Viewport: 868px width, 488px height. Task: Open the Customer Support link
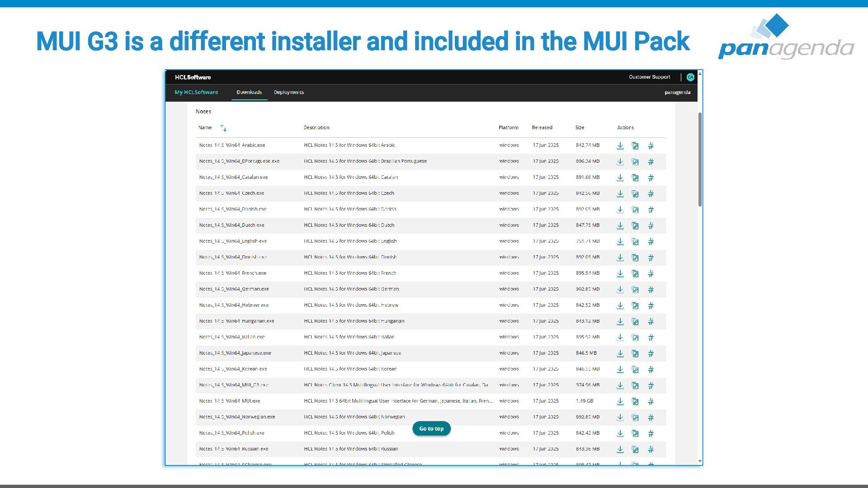[x=649, y=77]
